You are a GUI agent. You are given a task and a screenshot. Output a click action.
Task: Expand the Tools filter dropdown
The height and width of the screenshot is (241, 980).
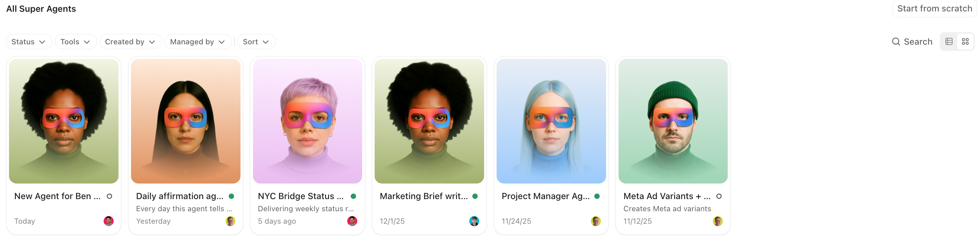tap(75, 42)
